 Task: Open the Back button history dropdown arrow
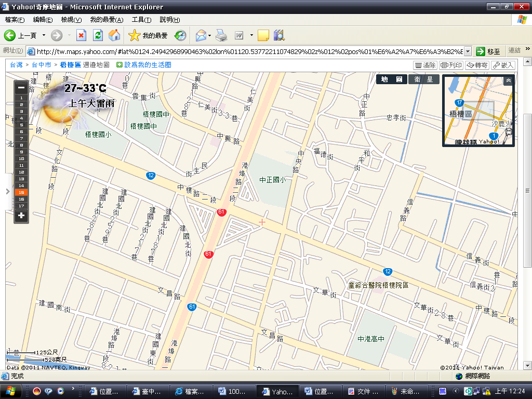coord(44,35)
